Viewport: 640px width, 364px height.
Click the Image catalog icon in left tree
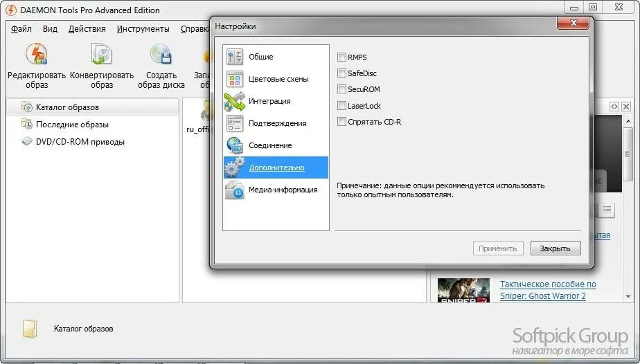[x=26, y=107]
